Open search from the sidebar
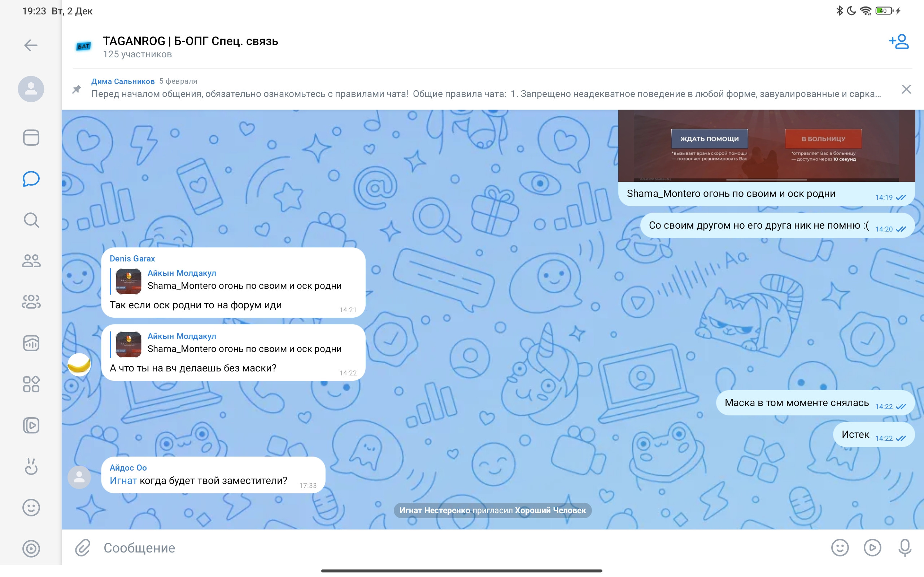The width and height of the screenshot is (924, 577). click(x=31, y=220)
